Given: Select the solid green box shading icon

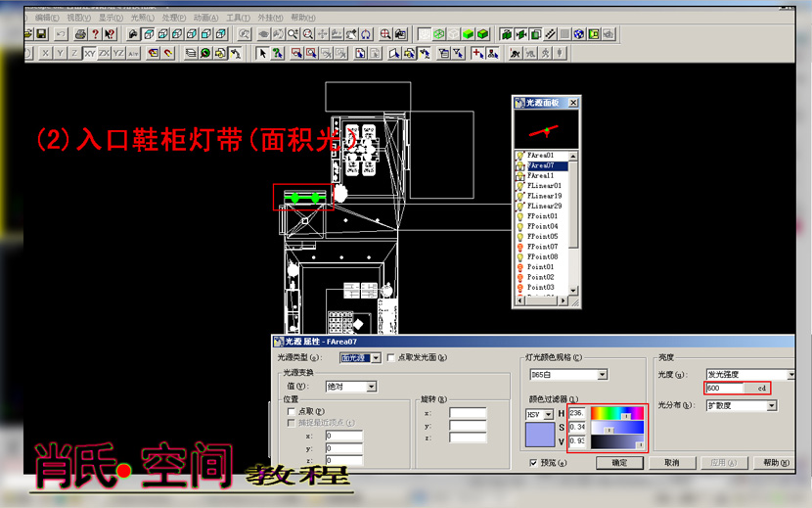Looking at the screenshot, I should point(469,34).
